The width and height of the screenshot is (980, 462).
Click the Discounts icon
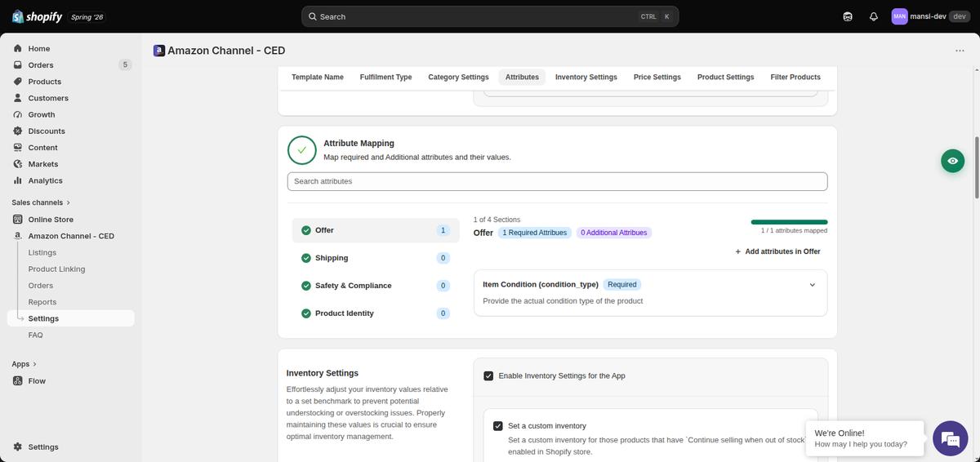[18, 131]
